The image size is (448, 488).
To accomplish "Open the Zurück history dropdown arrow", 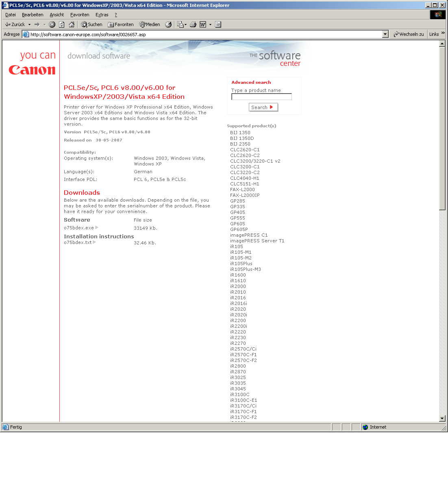I will point(29,24).
